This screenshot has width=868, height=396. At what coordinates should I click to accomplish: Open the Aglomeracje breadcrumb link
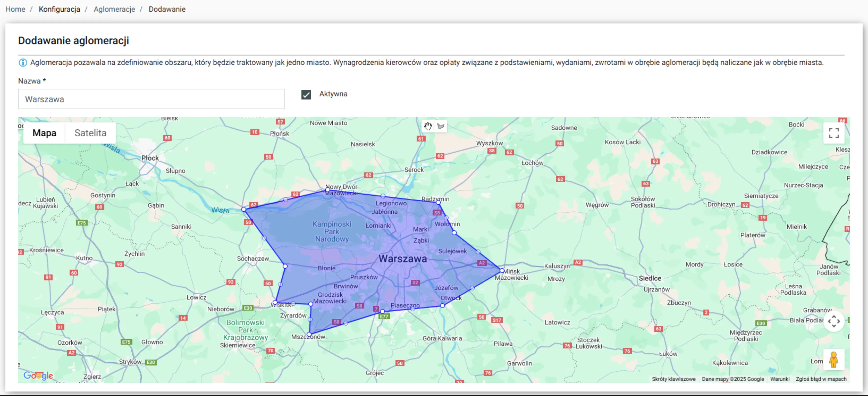114,9
